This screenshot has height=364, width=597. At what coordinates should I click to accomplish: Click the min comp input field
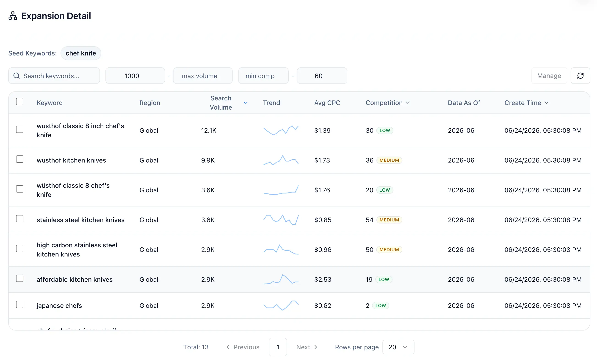coord(263,76)
